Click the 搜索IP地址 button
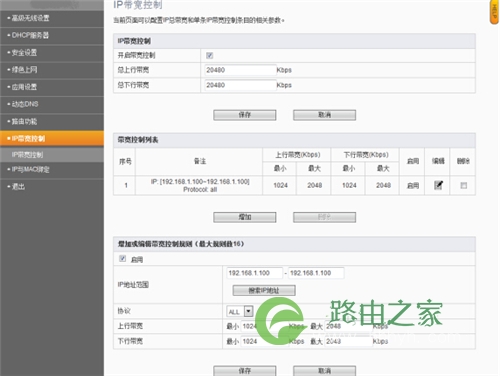Viewport: 500px width, 376px height. click(264, 290)
